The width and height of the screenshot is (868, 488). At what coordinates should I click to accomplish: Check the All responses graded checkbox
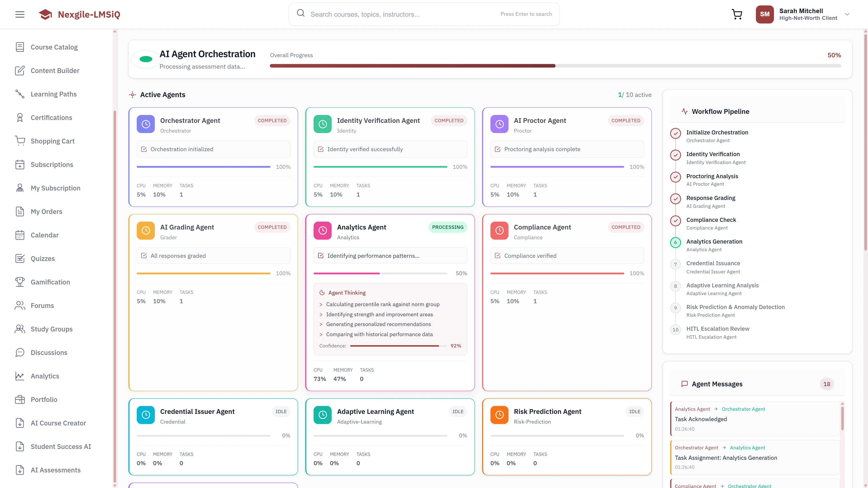coord(144,255)
